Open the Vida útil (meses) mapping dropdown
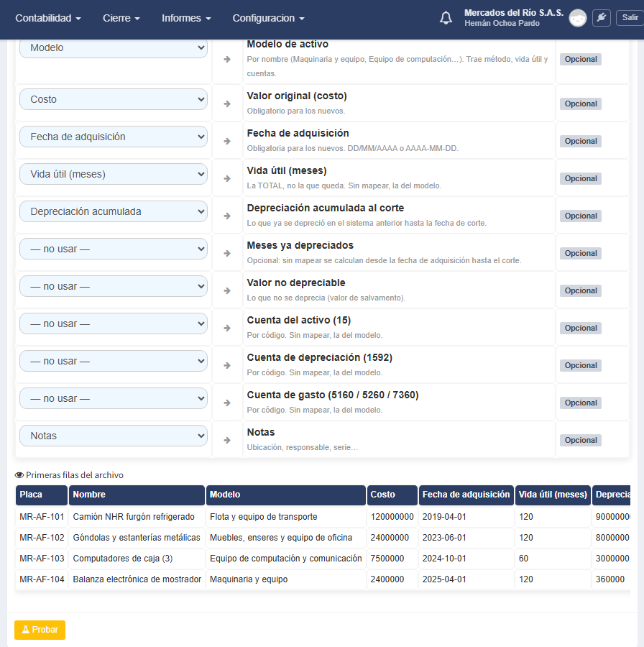Screen dimensions: 644x647 (114, 174)
